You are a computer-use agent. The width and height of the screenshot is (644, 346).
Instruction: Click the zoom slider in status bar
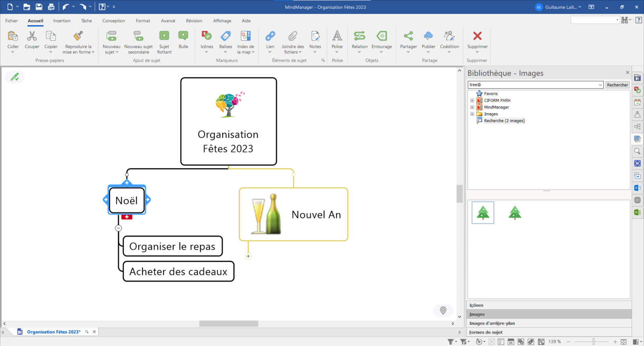593,342
